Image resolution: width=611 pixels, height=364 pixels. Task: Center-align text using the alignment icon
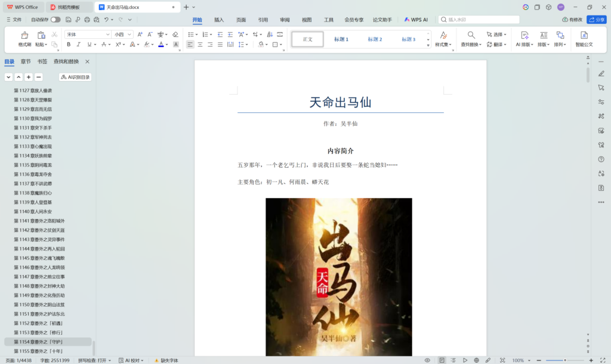click(200, 45)
